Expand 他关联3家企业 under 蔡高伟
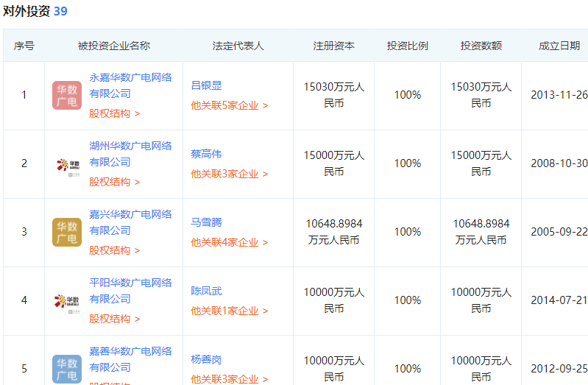The image size is (588, 385). point(229,174)
